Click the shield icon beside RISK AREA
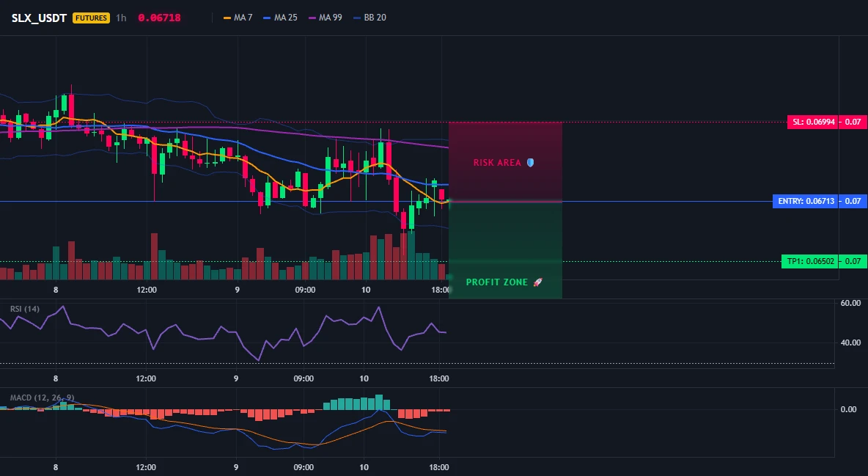The image size is (868, 476). [530, 163]
